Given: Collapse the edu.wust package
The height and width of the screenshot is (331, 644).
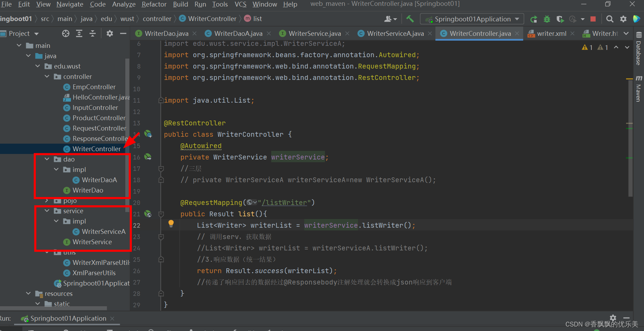Looking at the screenshot, I should click(38, 66).
